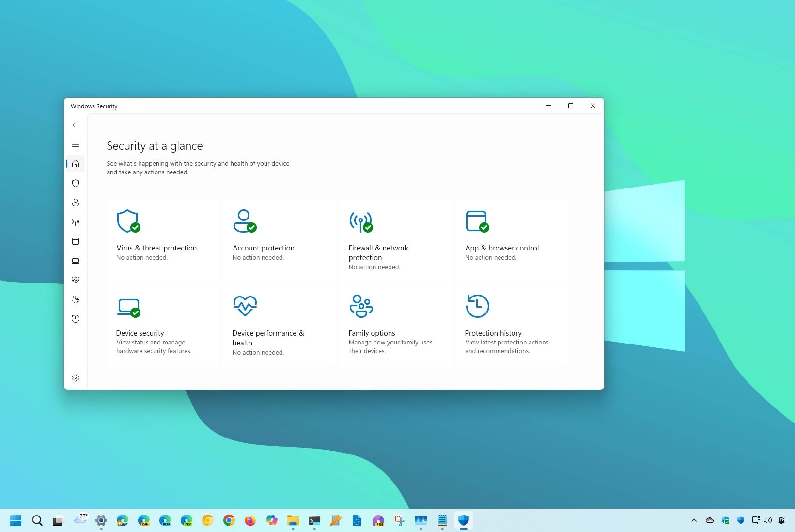Open Windows Security settings gear at sidebar bottom
This screenshot has height=532, width=795.
point(76,378)
